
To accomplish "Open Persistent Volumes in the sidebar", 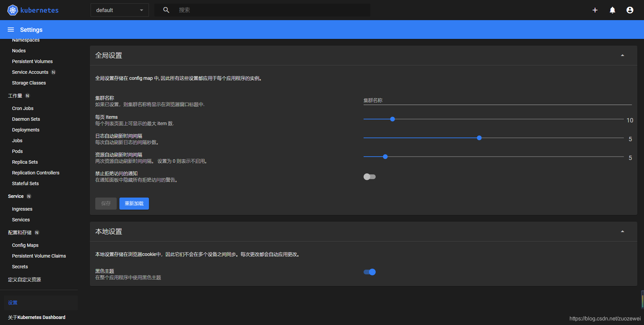I will point(32,61).
